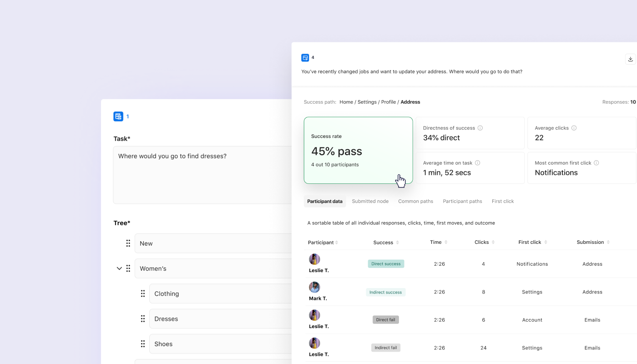Click info icon beside Most common first click

point(596,163)
